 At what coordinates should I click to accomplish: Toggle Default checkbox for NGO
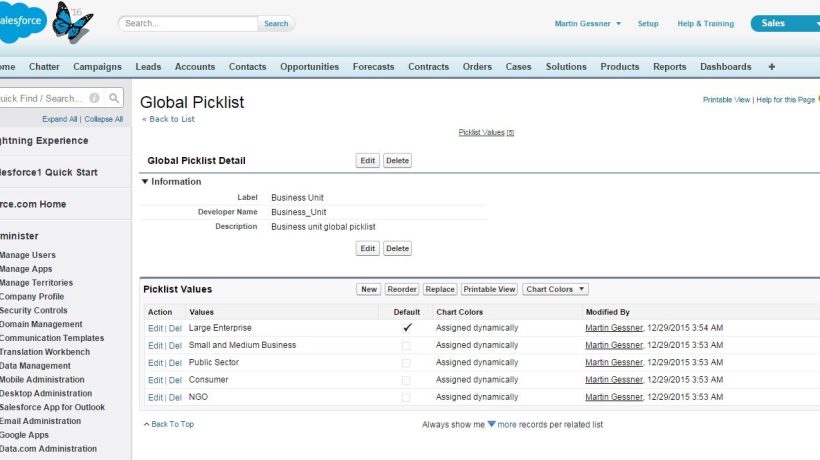point(406,397)
